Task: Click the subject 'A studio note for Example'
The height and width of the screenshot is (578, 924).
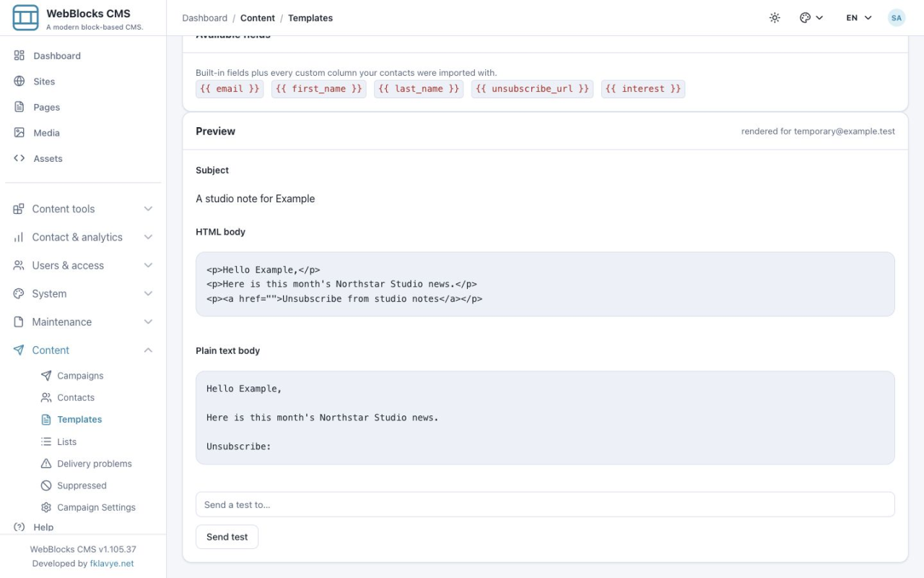Action: (256, 199)
